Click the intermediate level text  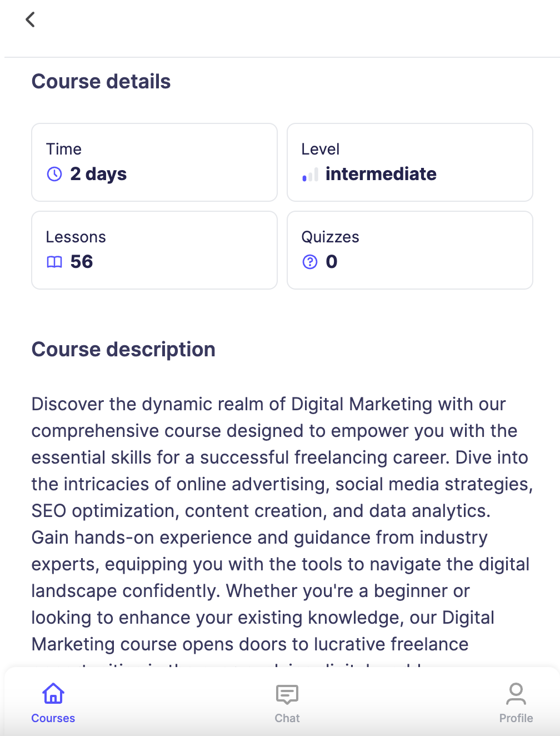(381, 174)
